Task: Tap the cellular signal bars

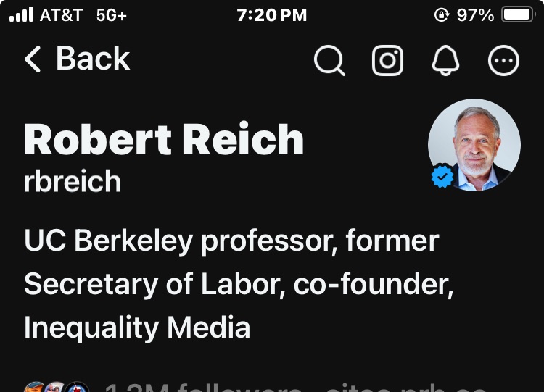Action: (x=22, y=14)
